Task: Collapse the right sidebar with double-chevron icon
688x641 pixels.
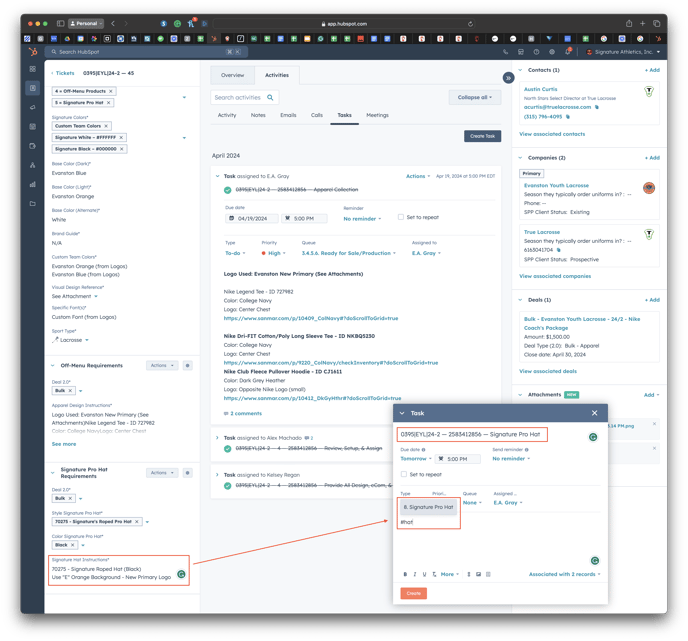Action: coord(508,78)
